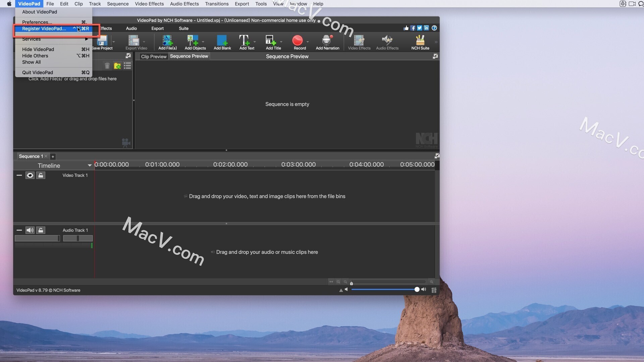Click the fit timeline to width icon
This screenshot has width=644, height=362.
pyautogui.click(x=331, y=282)
